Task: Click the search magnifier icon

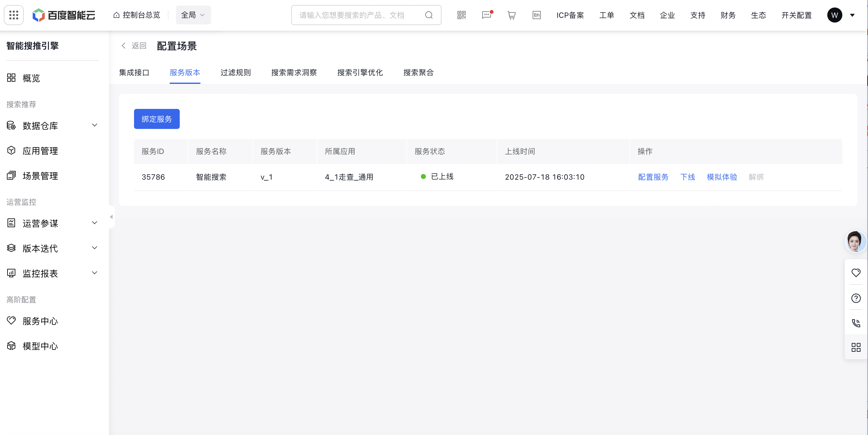Action: 429,15
